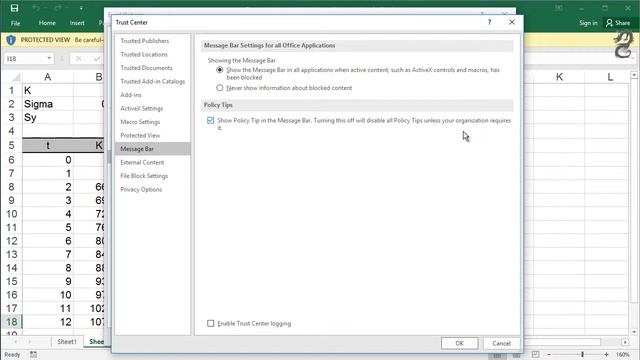Click the Undo icon in Excel
Viewport: 640px width, 360px height.
point(37,8)
